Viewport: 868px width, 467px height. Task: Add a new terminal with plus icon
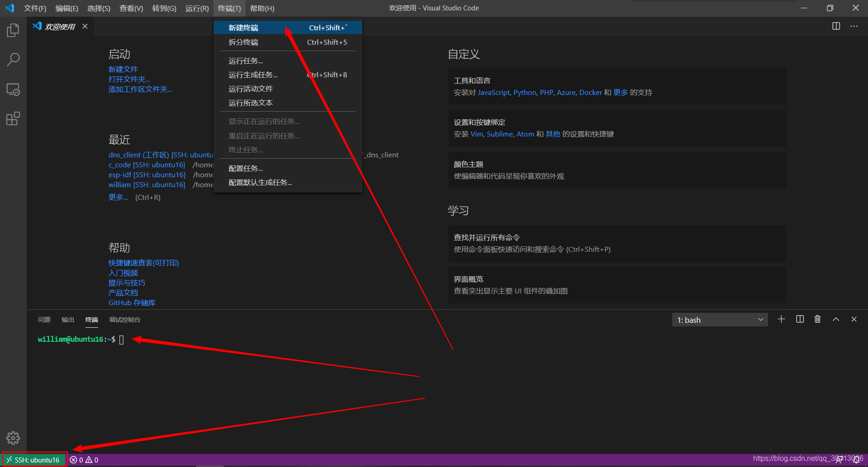pos(781,319)
